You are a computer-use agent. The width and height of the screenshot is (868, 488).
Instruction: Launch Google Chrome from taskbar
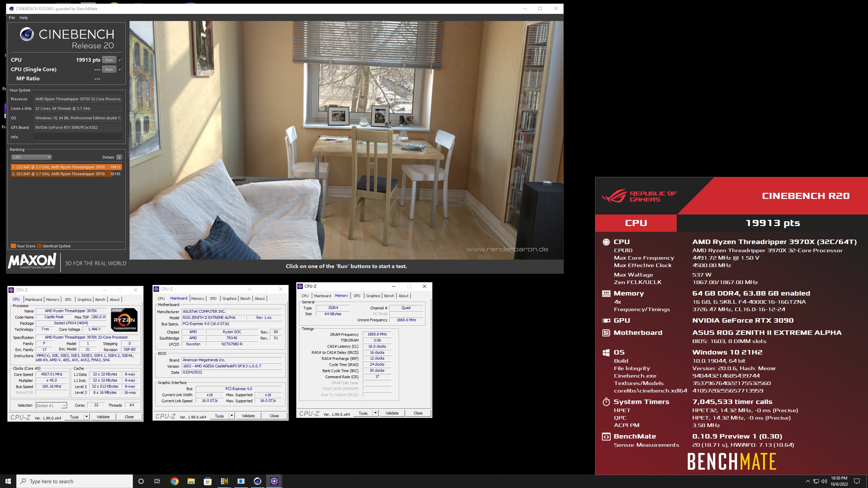click(x=174, y=481)
